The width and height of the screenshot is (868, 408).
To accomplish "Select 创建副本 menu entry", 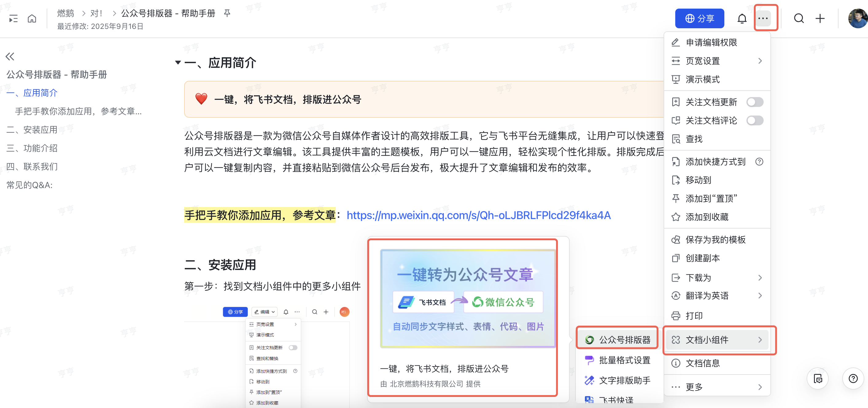I will click(703, 258).
